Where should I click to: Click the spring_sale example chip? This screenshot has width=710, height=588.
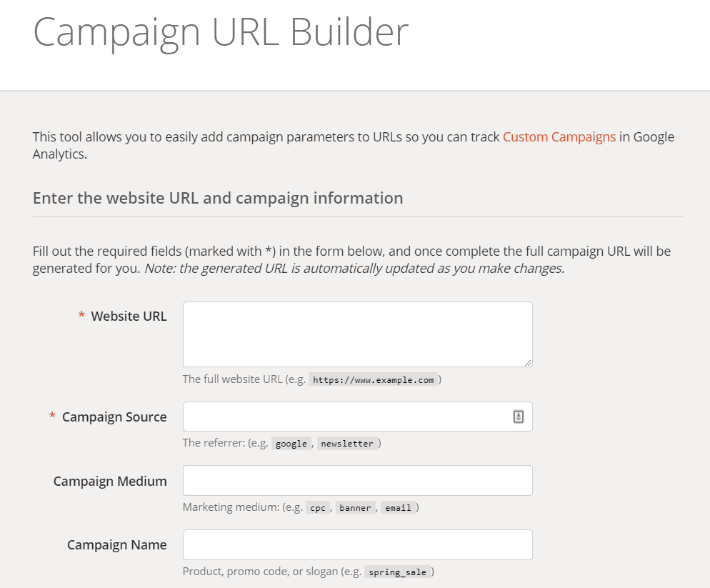[x=398, y=572]
